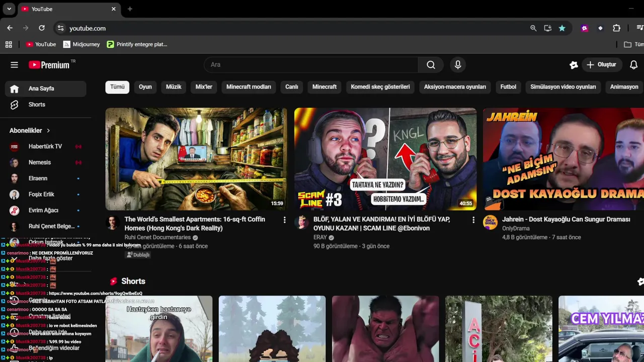This screenshot has height=362, width=644.
Task: Select the Oyun filter chip
Action: click(145, 87)
